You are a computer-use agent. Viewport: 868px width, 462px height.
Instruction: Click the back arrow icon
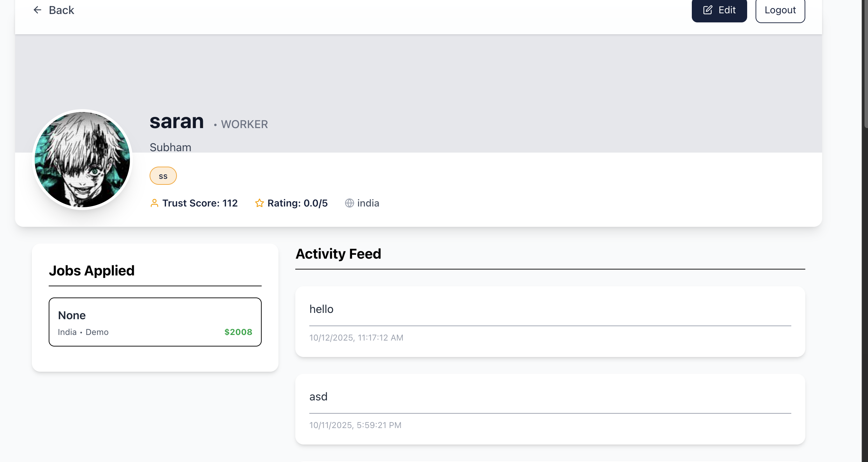click(37, 10)
